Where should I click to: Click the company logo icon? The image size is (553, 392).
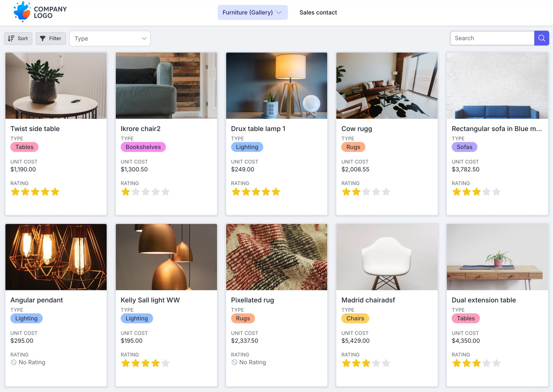pos(22,12)
